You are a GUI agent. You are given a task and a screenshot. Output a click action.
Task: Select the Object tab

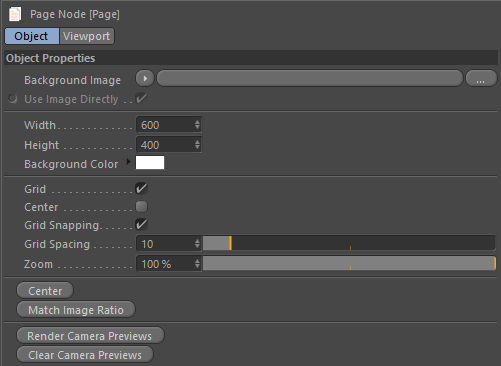32,36
